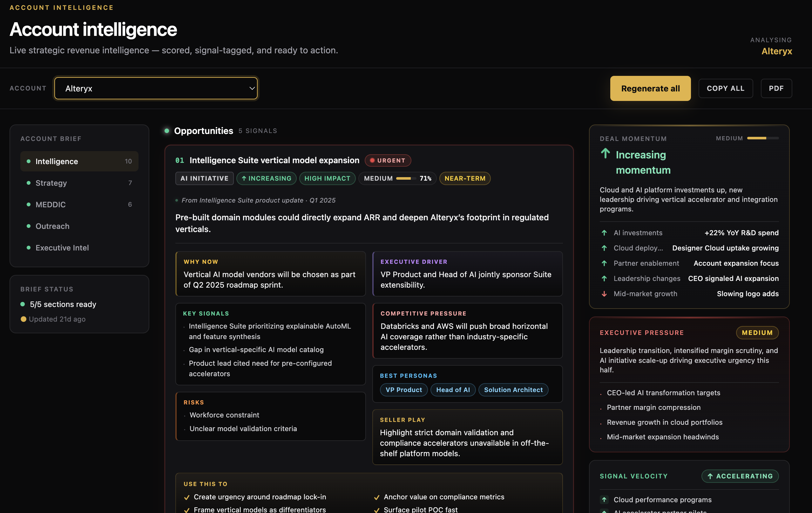Viewport: 812px width, 513px height.
Task: Click the Alteryx name under ANALYSING
Action: [777, 51]
